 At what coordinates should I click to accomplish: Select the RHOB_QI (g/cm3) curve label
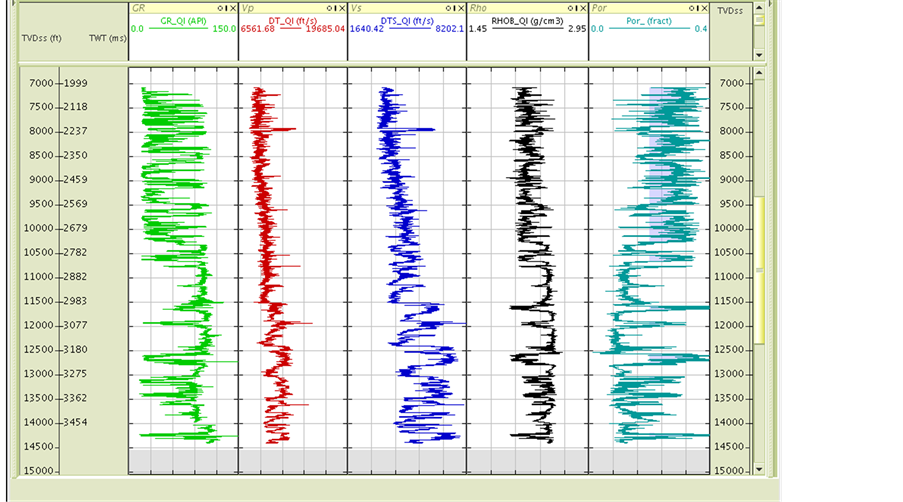point(527,18)
